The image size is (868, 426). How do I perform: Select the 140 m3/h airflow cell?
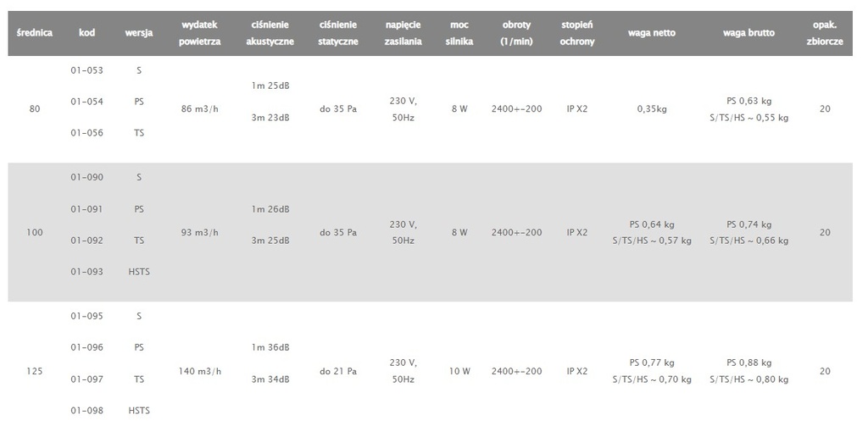[201, 371]
